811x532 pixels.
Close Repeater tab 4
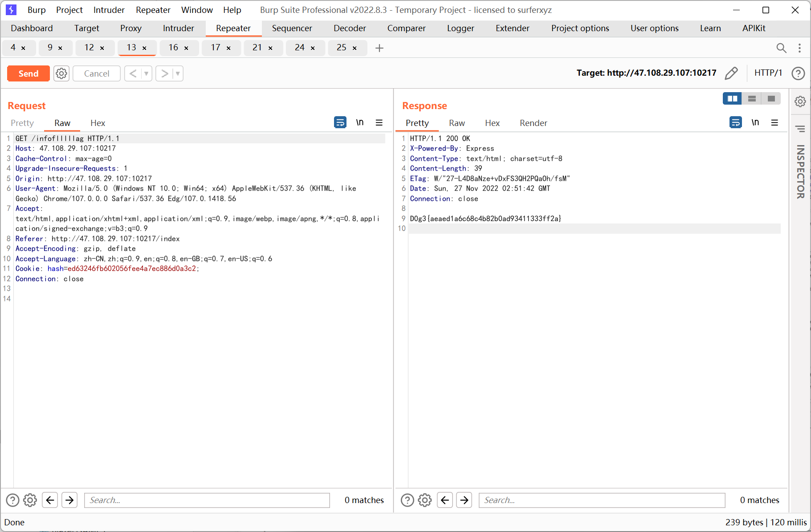pyautogui.click(x=23, y=48)
